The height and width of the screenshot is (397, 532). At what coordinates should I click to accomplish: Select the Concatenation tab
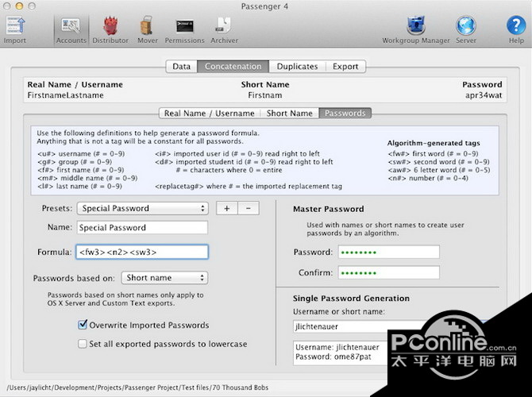[233, 67]
